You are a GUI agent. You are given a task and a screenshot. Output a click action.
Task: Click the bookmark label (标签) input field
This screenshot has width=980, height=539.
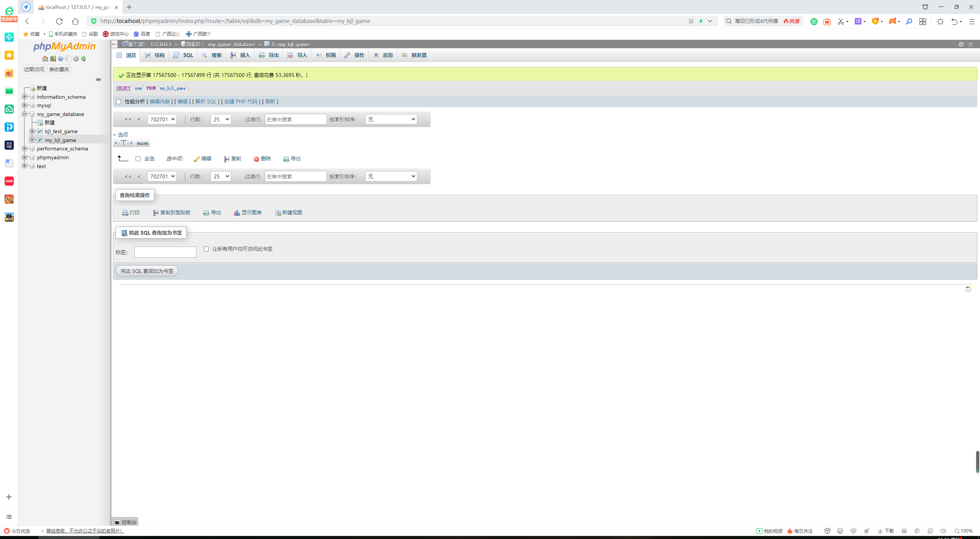pyautogui.click(x=165, y=252)
